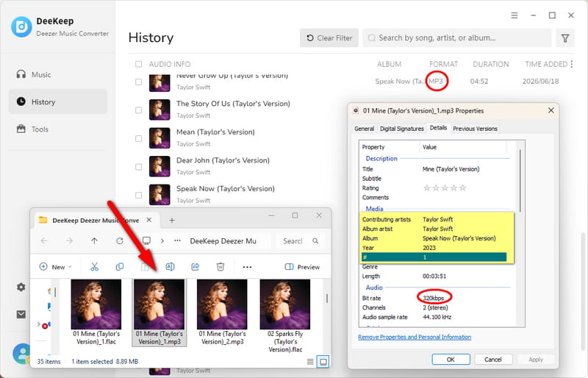Open the Tools section in sidebar

(x=32, y=129)
